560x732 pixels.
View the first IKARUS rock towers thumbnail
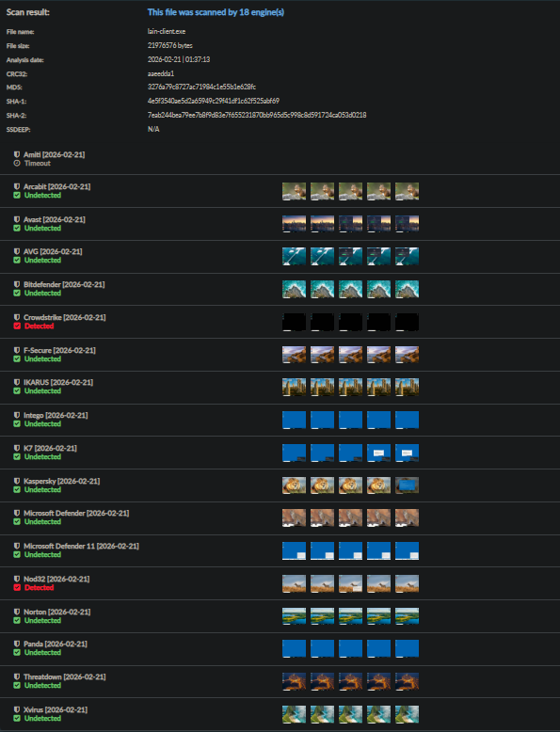click(295, 387)
